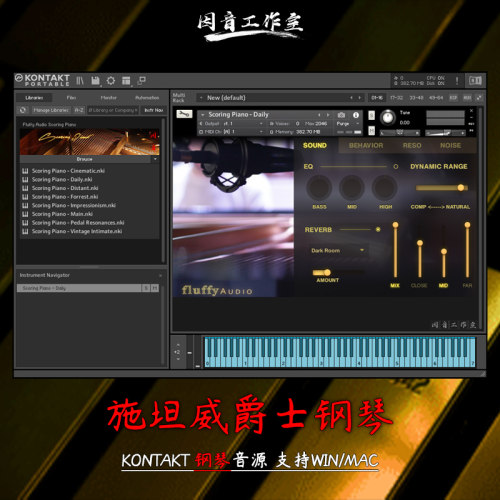Image resolution: width=500 pixels, height=500 pixels.
Task: Click the Instr Nav button
Action: (154, 110)
